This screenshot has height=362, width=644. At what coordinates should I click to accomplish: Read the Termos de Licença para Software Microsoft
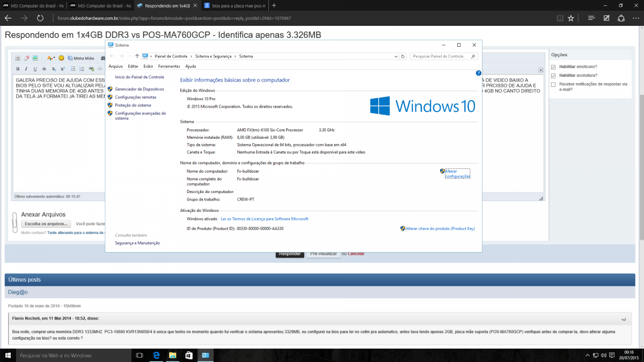tap(265, 219)
